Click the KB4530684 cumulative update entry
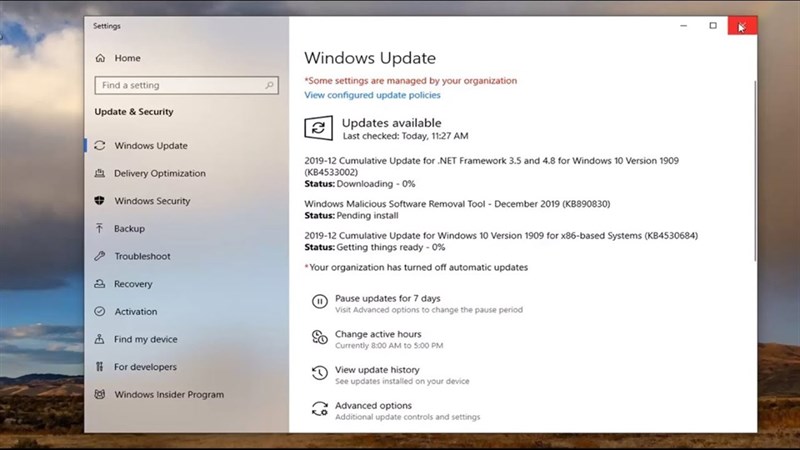The image size is (800, 450). 501,235
